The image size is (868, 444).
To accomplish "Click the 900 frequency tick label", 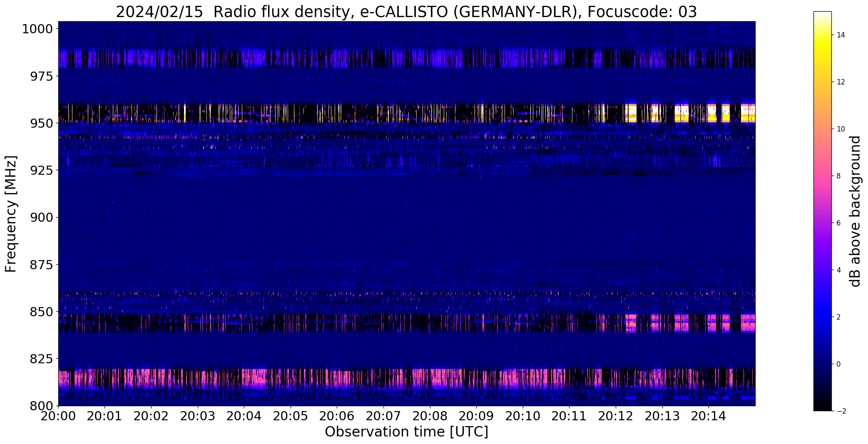I will 41,217.
